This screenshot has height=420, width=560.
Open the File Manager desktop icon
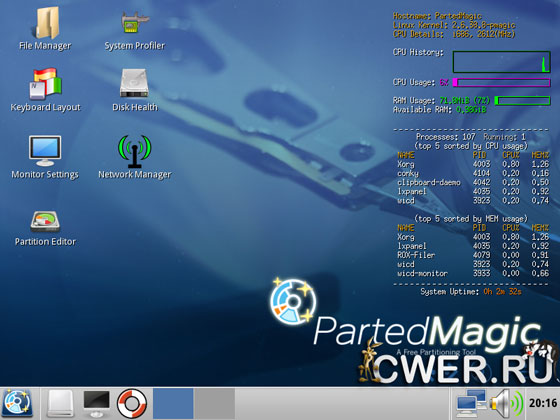click(48, 23)
